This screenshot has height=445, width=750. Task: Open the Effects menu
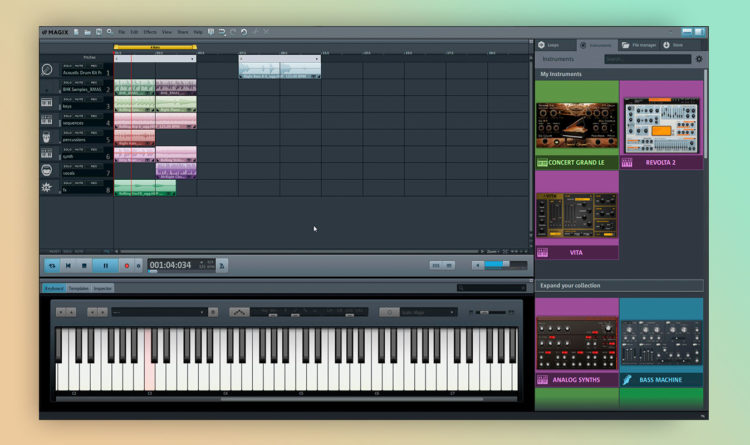150,32
